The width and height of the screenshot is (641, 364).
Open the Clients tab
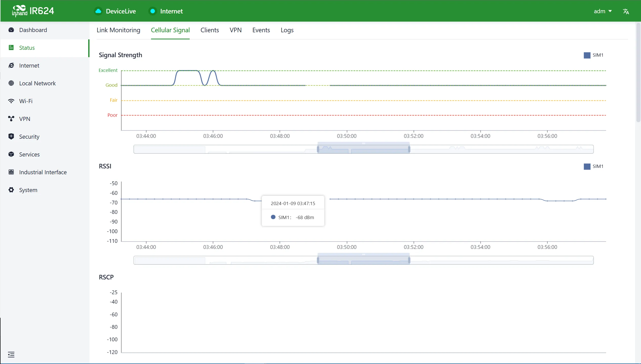pos(210,30)
